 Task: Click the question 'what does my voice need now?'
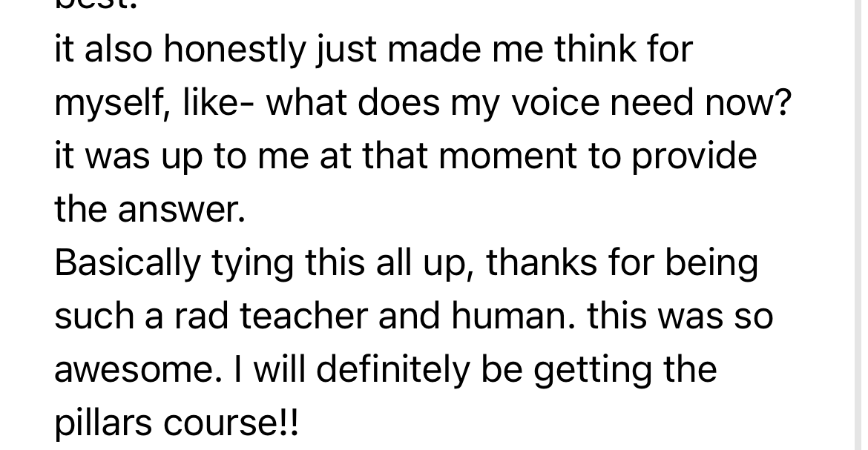(528, 103)
